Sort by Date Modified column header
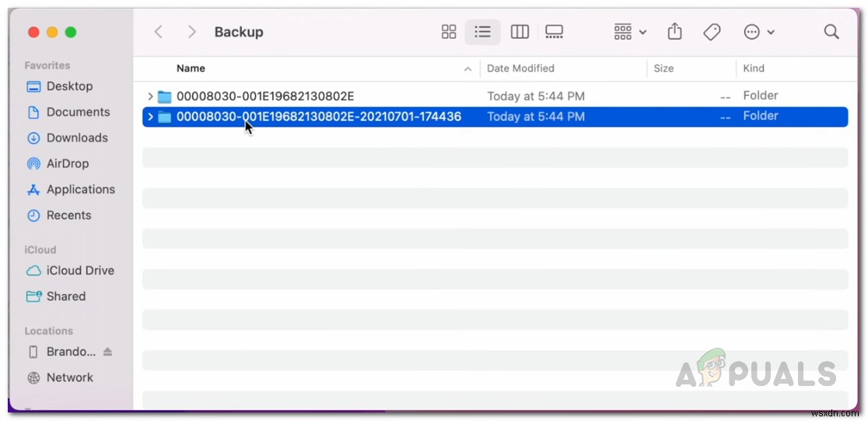Image resolution: width=868 pixels, height=421 pixels. coord(520,68)
